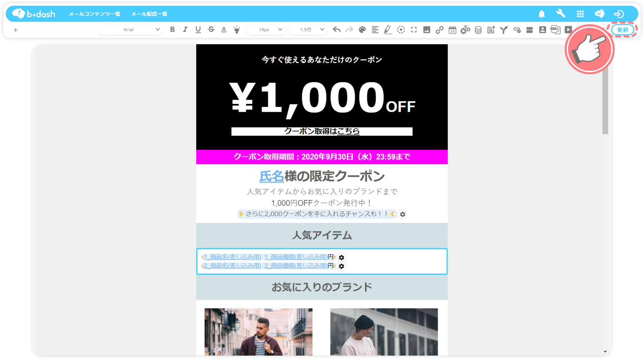
Task: Click the man in beanie photo
Action: tap(384, 332)
